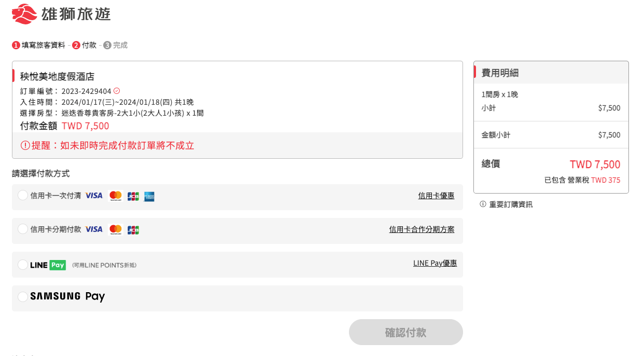Choose the Samsung Pay radio option
The width and height of the screenshot is (644, 356).
pos(23,297)
